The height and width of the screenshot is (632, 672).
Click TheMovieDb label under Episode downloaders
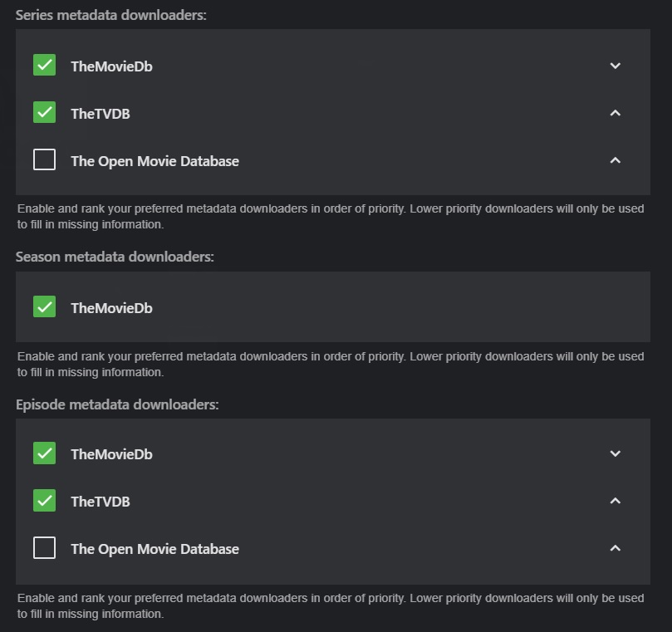(x=111, y=454)
